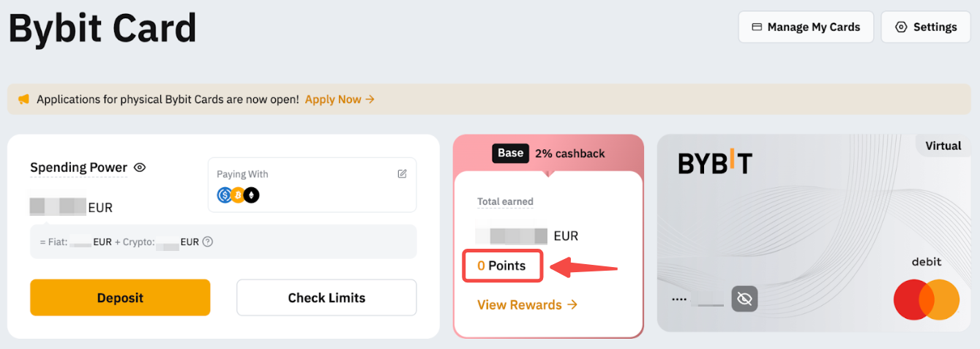Select the Virtual card tag
This screenshot has height=349, width=980.
point(943,146)
